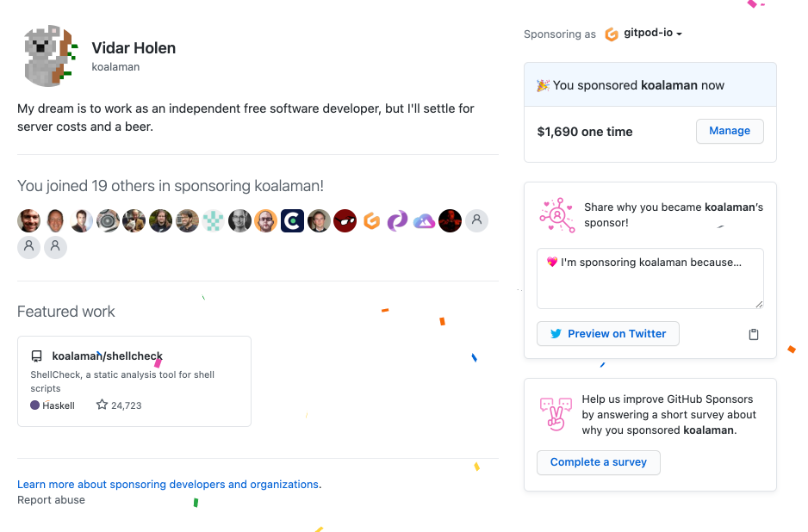Click the orange Gitpod sponsor avatar
The height and width of the screenshot is (532, 808).
pos(371,221)
